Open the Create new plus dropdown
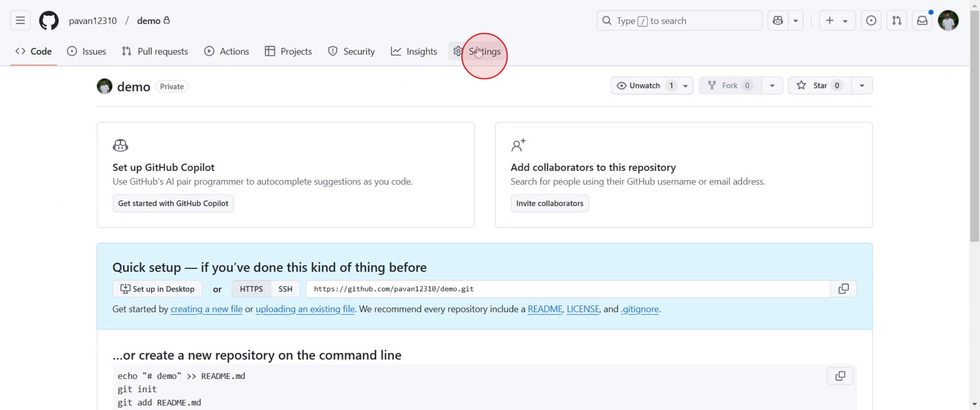 click(x=837, y=21)
